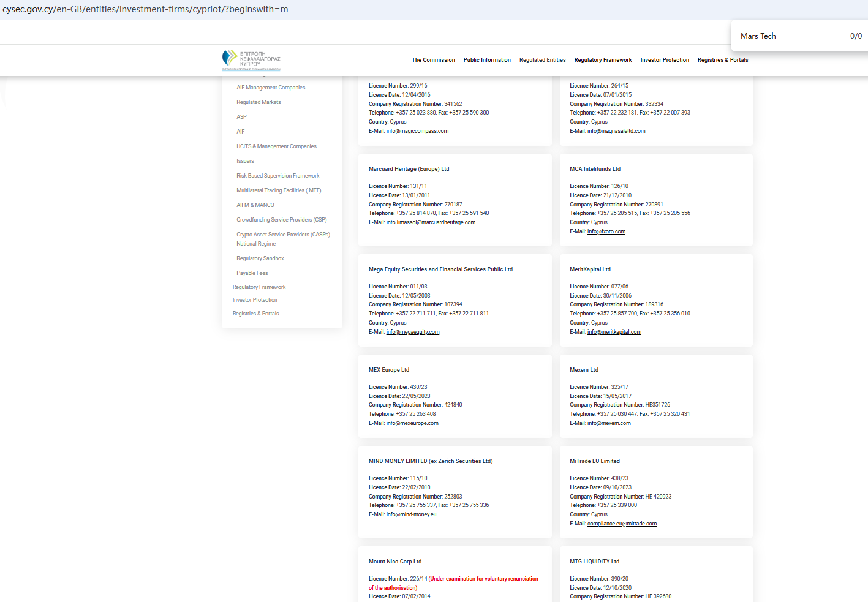
Task: Expand Investor Protection in sidebar
Action: [x=255, y=300]
